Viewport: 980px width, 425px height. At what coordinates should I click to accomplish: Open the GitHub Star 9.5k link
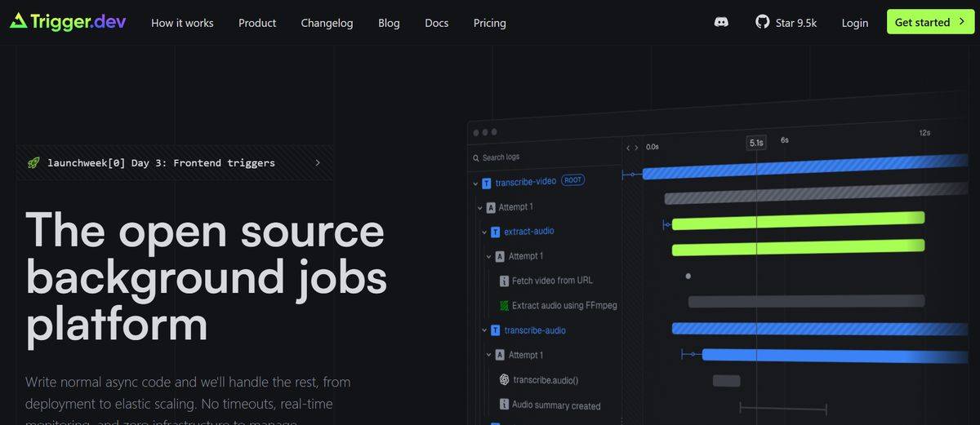click(786, 22)
